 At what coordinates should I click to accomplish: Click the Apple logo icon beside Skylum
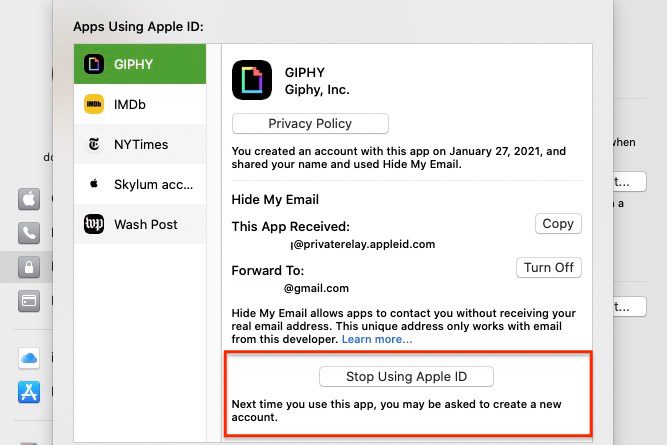(x=94, y=184)
